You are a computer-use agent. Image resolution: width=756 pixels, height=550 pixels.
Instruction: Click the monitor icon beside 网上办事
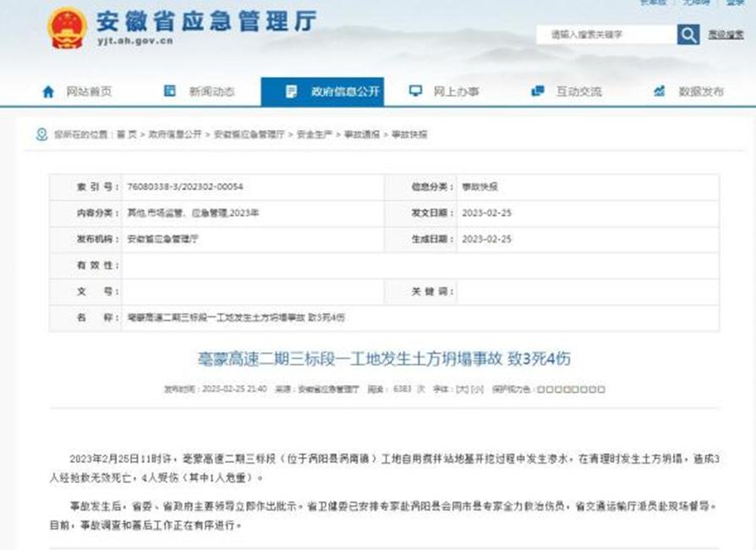[414, 91]
